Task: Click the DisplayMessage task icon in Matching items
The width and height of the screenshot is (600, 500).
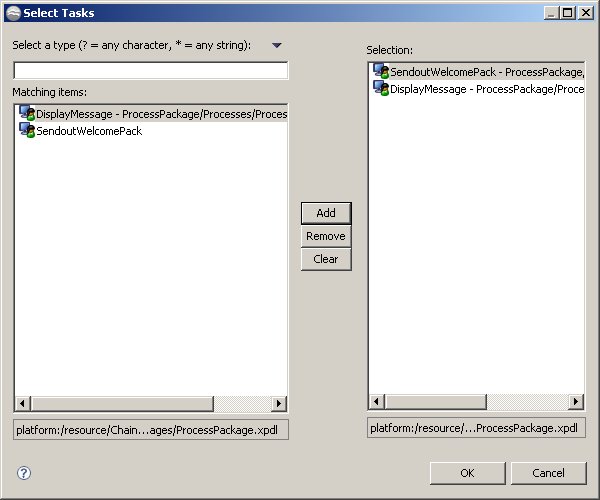Action: pyautogui.click(x=27, y=113)
